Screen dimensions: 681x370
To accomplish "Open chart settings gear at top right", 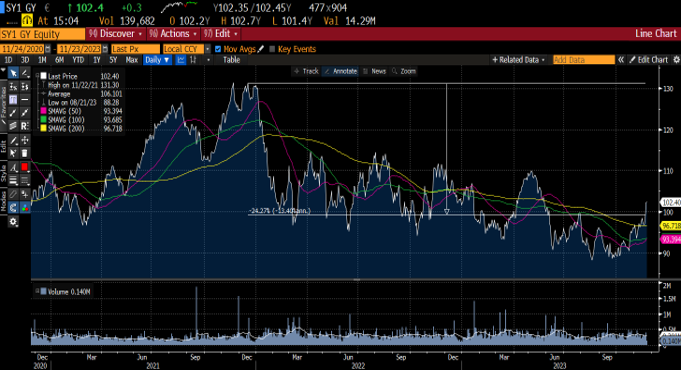I will click(x=676, y=60).
